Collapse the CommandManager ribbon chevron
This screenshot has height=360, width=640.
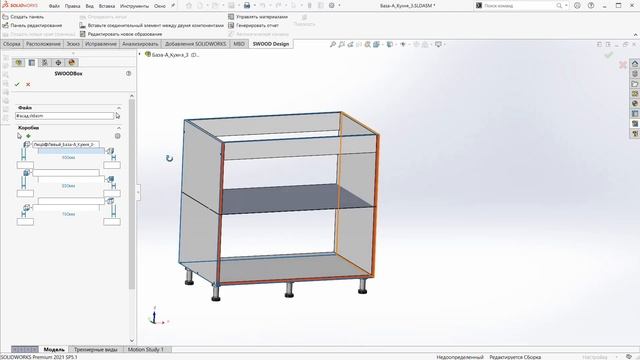click(x=635, y=35)
